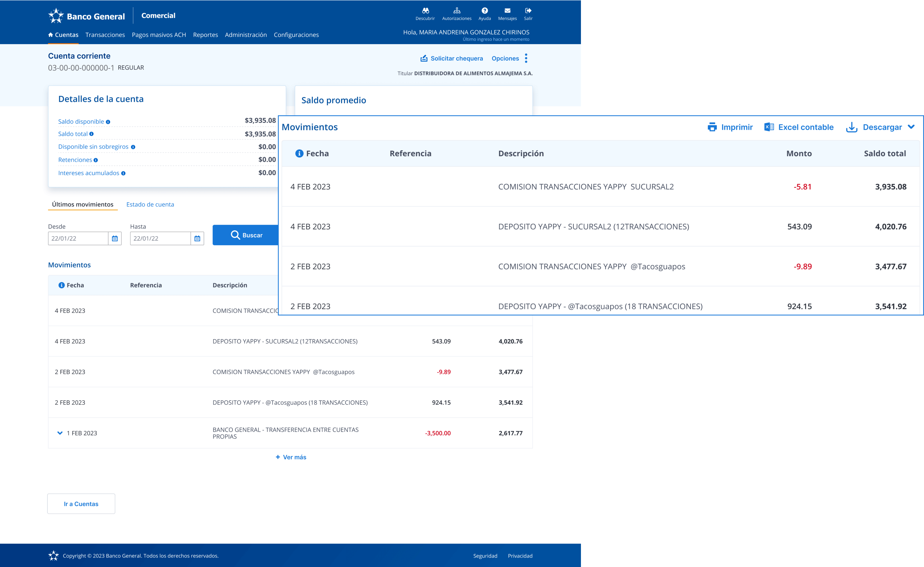Click info icon next to Saldo disponible
Image resolution: width=924 pixels, height=567 pixels.
coord(108,122)
